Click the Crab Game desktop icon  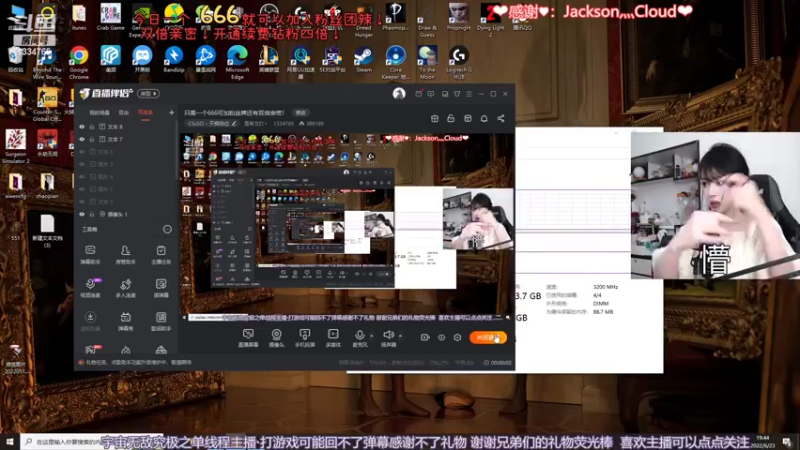(x=110, y=17)
